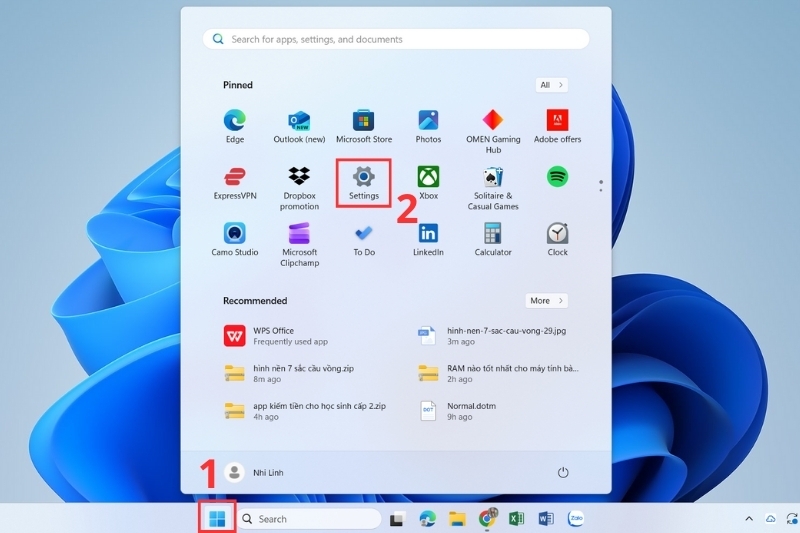Open the Nhi Linh user account
Image resolution: width=800 pixels, height=533 pixels.
pyautogui.click(x=255, y=472)
